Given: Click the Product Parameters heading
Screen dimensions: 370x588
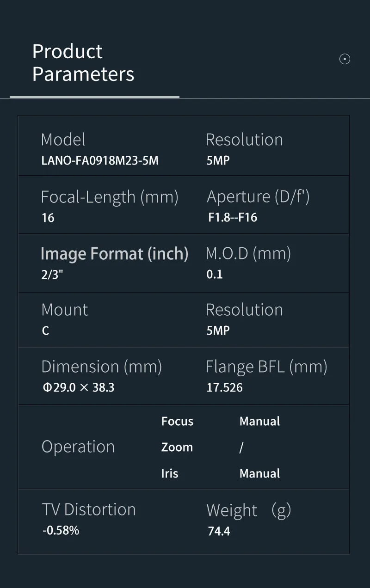Looking at the screenshot, I should click(x=83, y=63).
